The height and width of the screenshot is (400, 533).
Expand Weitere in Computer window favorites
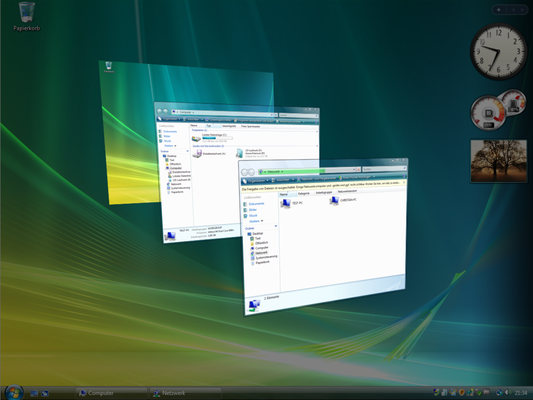click(x=169, y=146)
